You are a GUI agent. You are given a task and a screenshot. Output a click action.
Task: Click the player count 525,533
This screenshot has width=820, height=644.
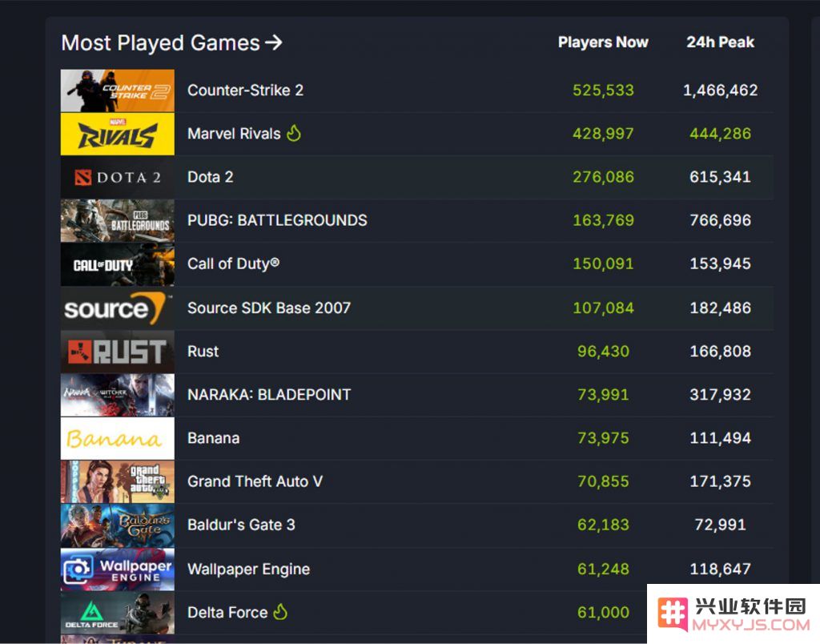[603, 90]
